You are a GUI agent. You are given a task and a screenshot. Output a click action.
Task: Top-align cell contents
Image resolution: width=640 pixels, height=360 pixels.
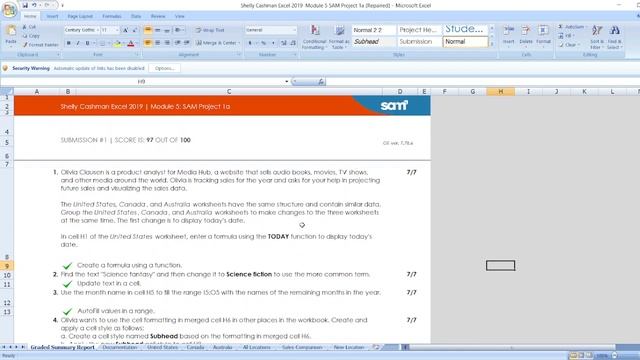[148, 30]
